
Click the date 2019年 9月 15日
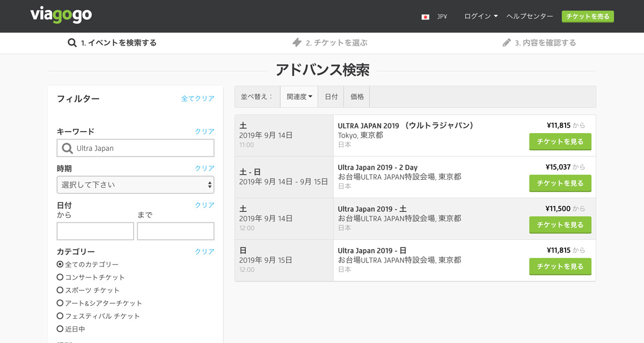(266, 260)
